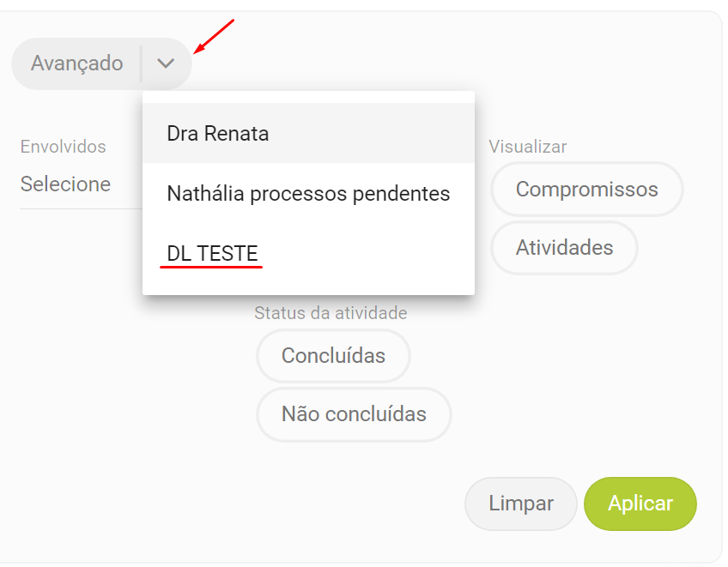Viewport: 728px width, 567px height.
Task: Toggle the Compromissos chip
Action: point(586,190)
